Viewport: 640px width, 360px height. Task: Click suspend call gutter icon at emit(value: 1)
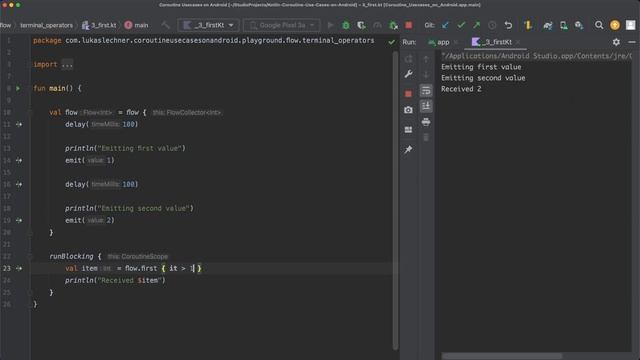point(19,160)
